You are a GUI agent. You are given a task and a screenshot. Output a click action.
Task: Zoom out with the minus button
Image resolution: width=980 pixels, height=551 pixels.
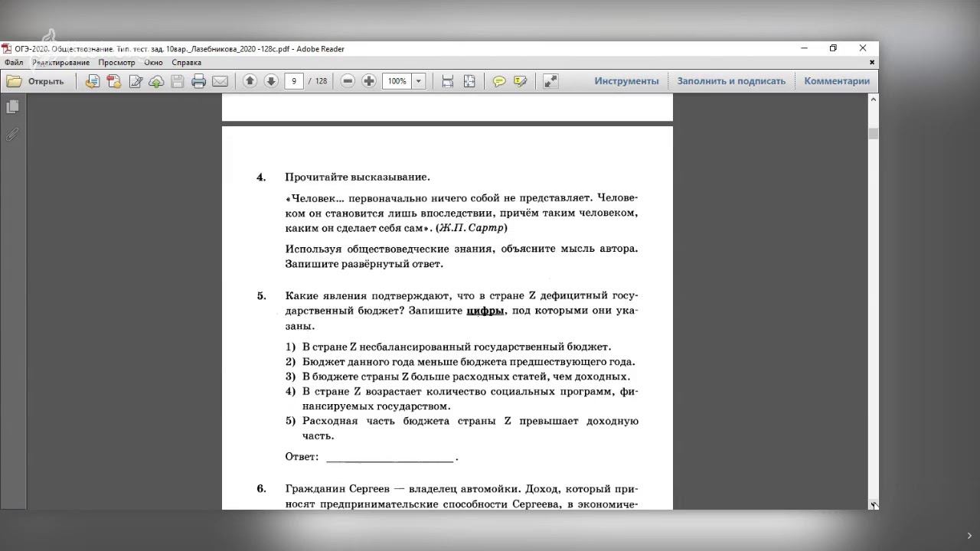tap(348, 81)
